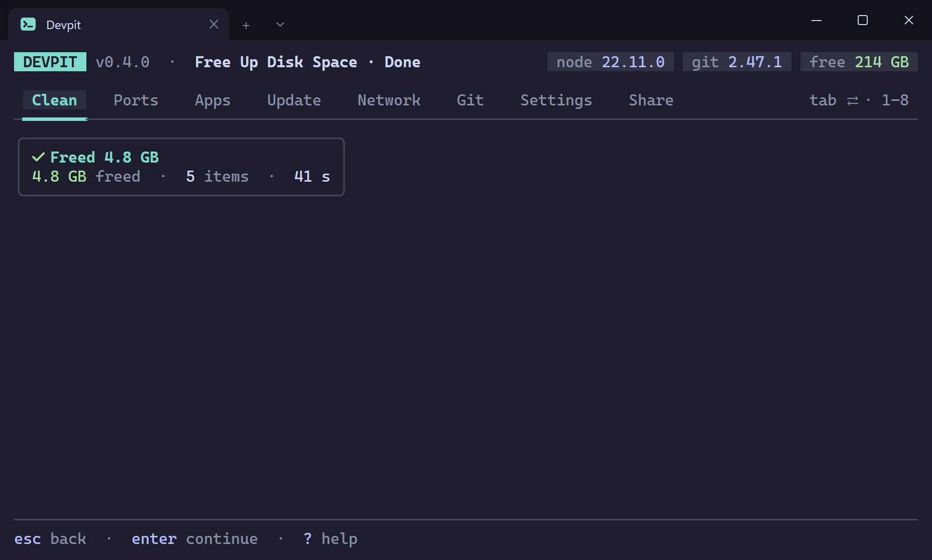Screen dimensions: 932x560
Task: Click the Devpit terminal icon in tab
Action: (28, 24)
